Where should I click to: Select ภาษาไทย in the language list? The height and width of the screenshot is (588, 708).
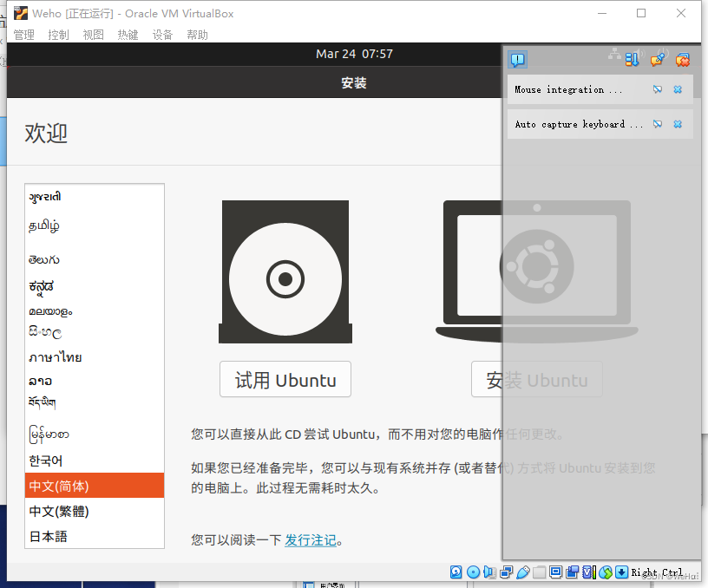[x=95, y=357]
